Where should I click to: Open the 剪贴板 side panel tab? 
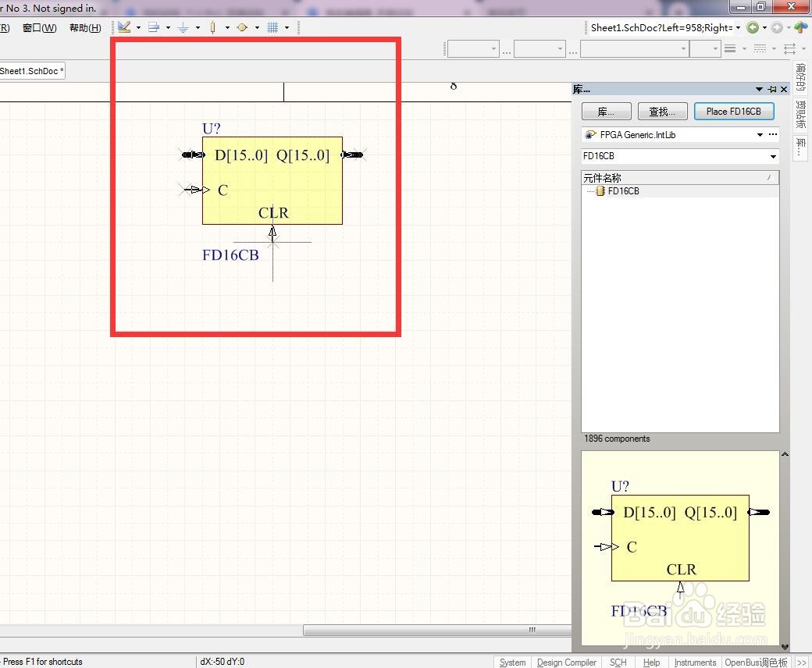800,115
